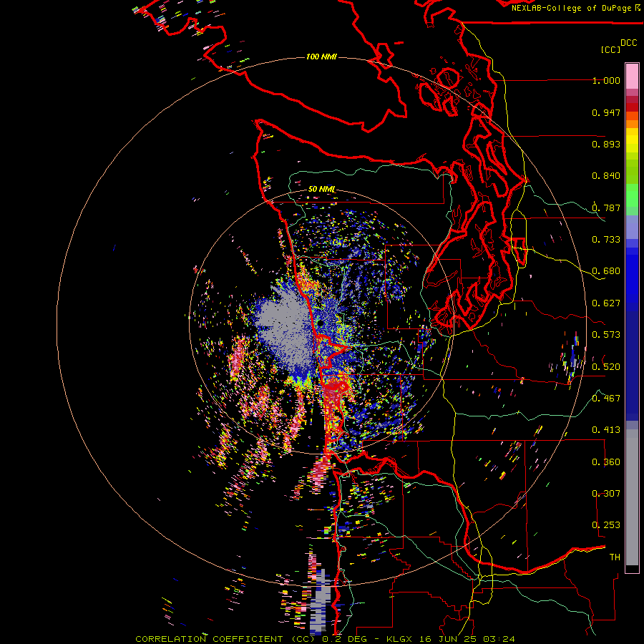Select the 0.627 legend value
Image resolution: width=644 pixels, height=644 pixels.
pos(606,303)
